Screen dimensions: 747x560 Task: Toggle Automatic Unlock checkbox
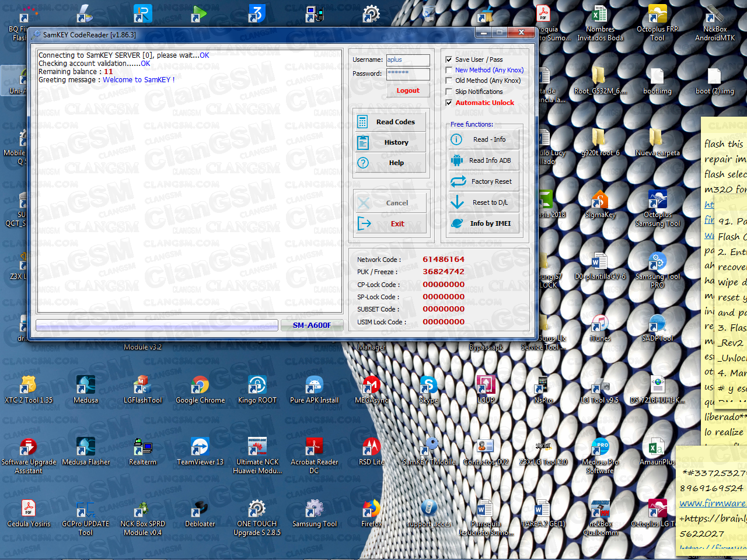pyautogui.click(x=449, y=103)
